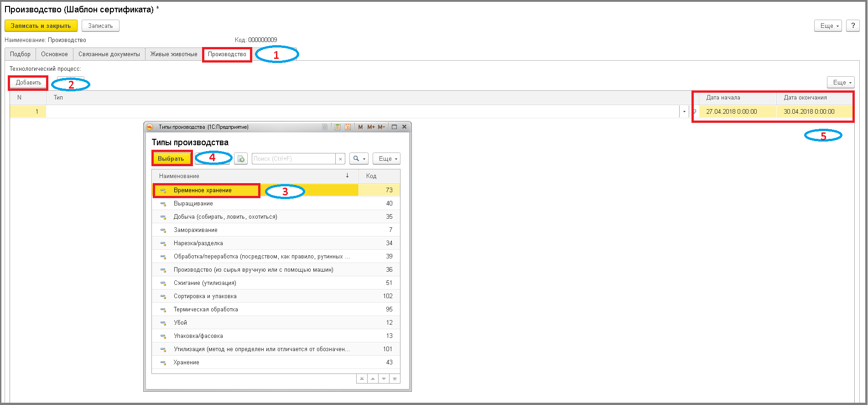The image size is (868, 405).
Task: Move down one row with the down arrow
Action: (x=384, y=379)
